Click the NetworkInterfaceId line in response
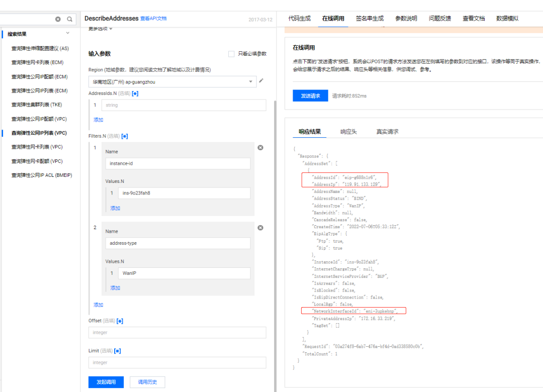Image resolution: width=543 pixels, height=392 pixels. point(354,311)
